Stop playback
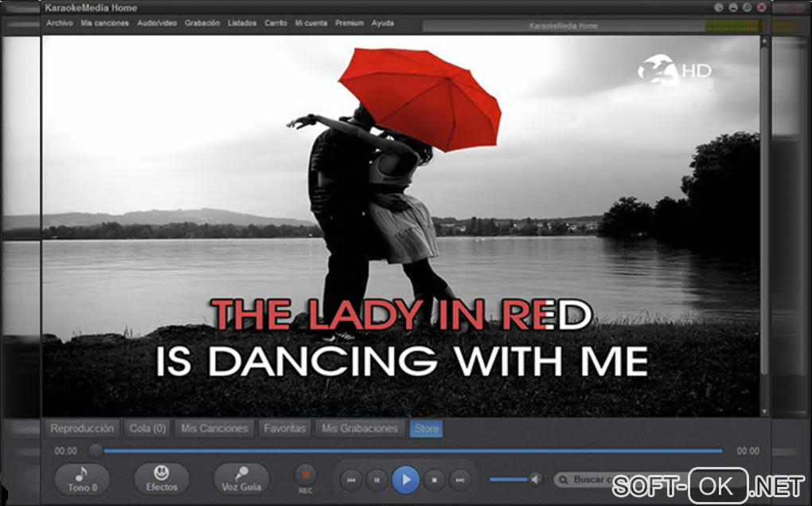Viewport: 812px width, 506px height. pos(435,480)
